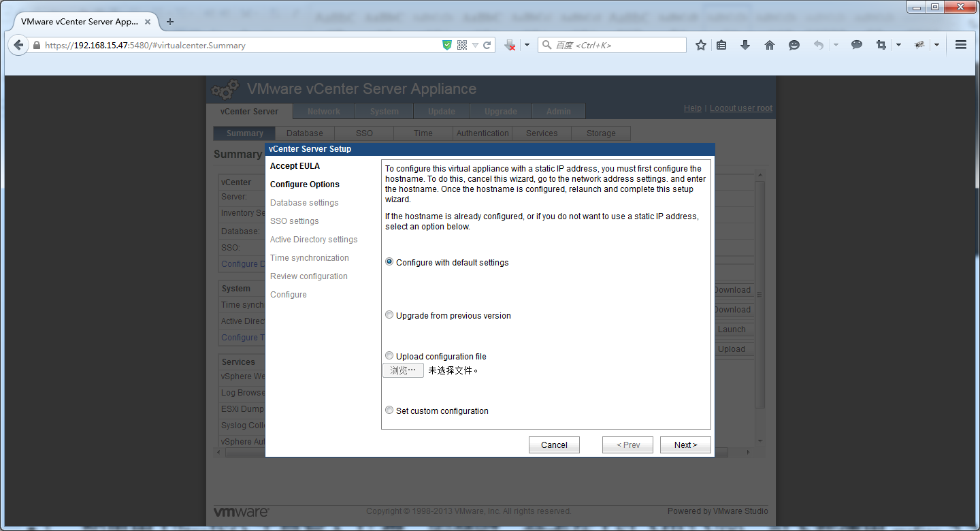Switch to the vCenter Server tab
This screenshot has width=980, height=531.
(249, 112)
